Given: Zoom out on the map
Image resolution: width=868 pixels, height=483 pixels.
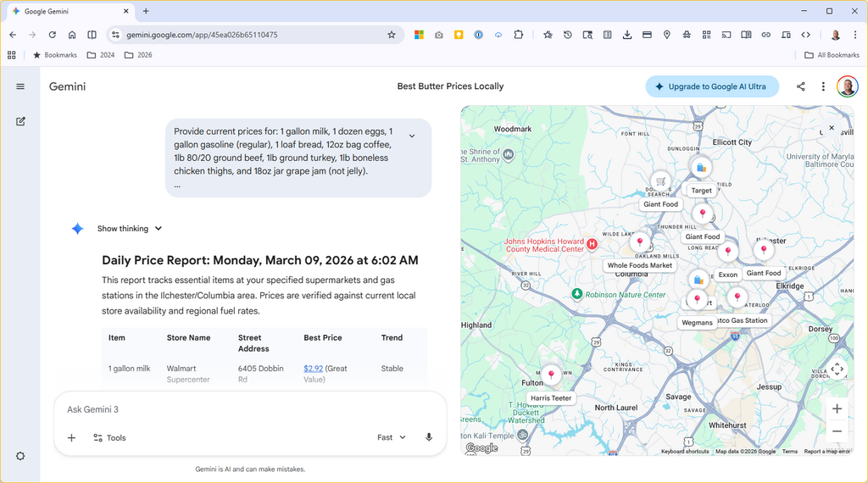Looking at the screenshot, I should click(x=837, y=431).
